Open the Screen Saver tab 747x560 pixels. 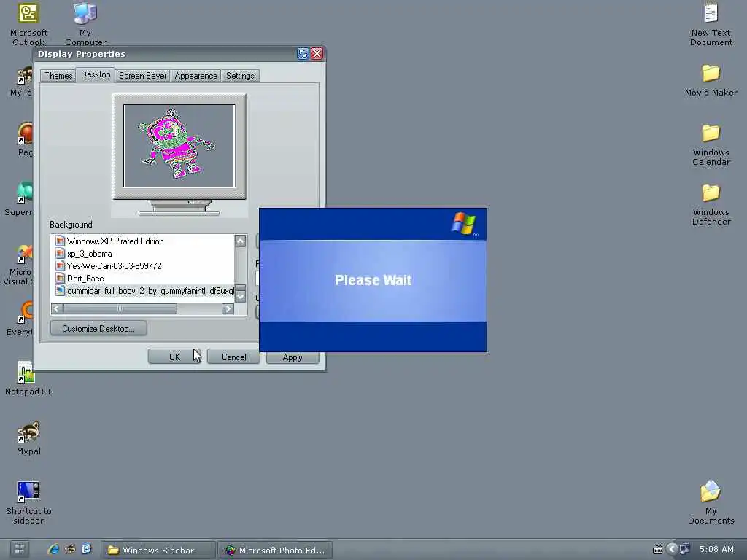[x=142, y=76]
